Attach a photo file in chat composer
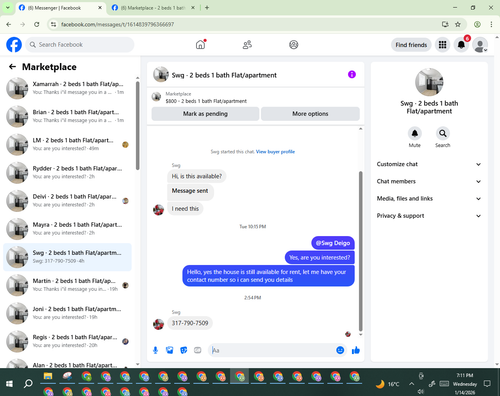Viewport: 500px width, 396px height. [169, 350]
